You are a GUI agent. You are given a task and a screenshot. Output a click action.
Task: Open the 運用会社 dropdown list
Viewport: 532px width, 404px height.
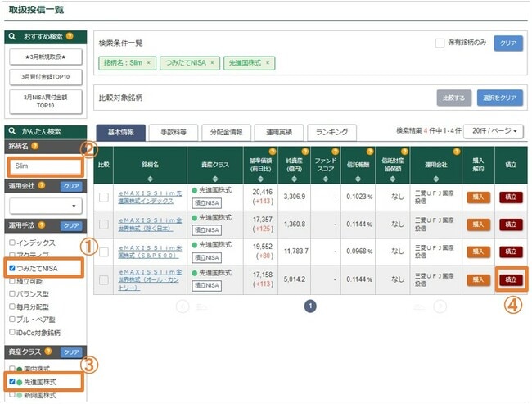click(x=46, y=206)
